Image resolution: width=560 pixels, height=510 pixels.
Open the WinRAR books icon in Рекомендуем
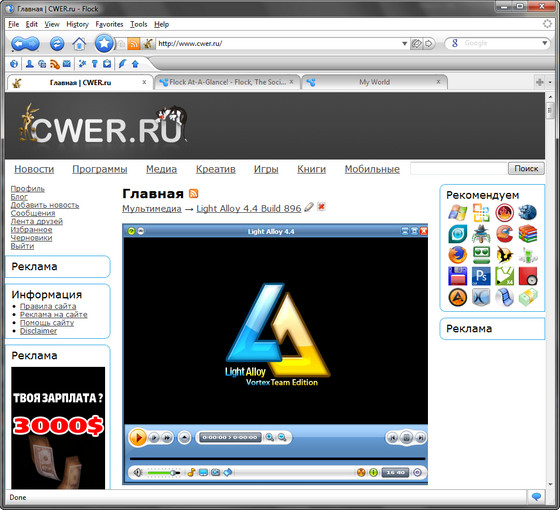pos(528,234)
